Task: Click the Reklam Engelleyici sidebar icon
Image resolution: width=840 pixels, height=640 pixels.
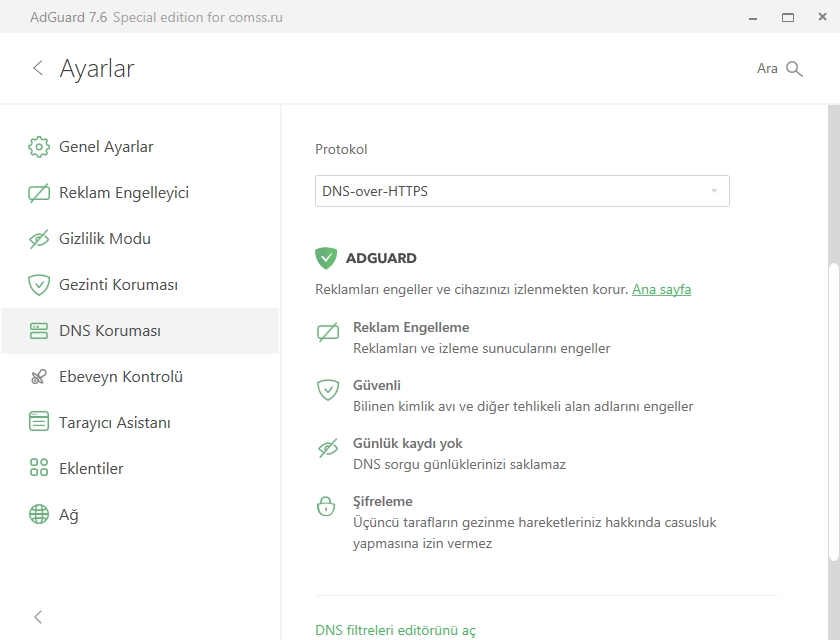Action: tap(39, 193)
